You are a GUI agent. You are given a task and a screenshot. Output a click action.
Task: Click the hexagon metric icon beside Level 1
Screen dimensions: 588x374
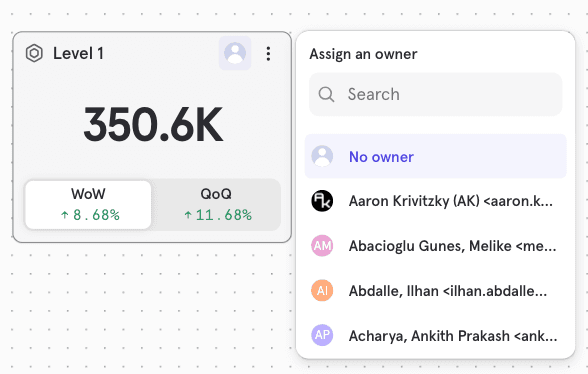[34, 53]
